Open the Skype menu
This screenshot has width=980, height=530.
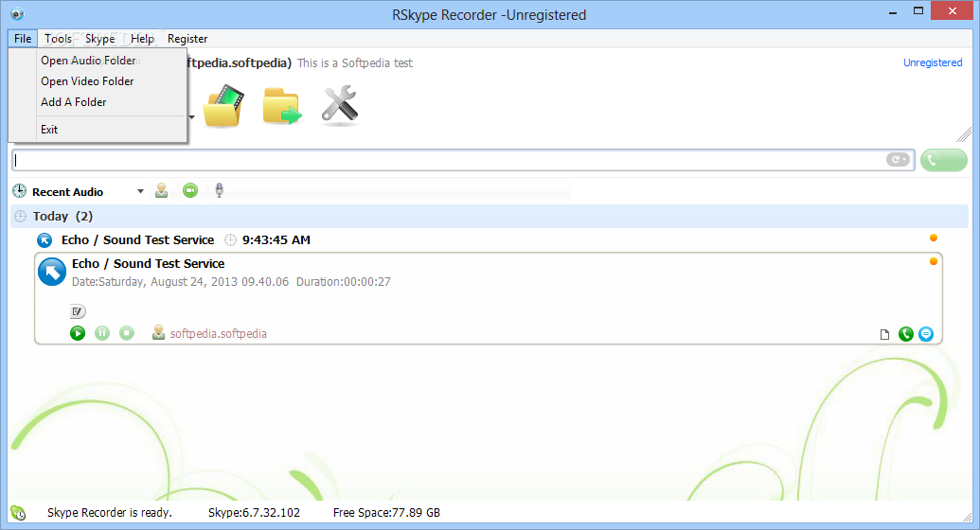(x=100, y=38)
